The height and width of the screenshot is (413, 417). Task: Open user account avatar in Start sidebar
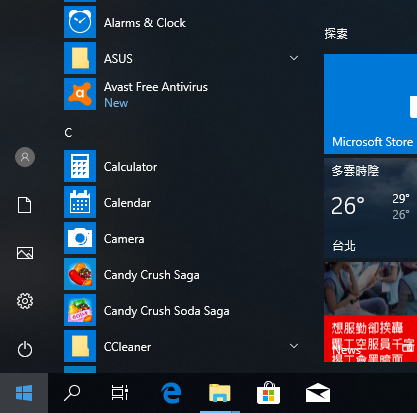click(25, 157)
